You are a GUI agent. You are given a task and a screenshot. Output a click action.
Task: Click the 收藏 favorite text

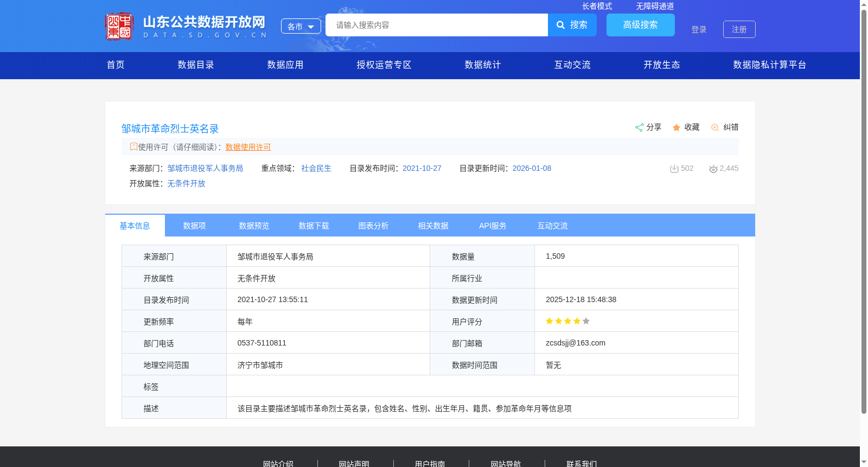click(x=692, y=127)
